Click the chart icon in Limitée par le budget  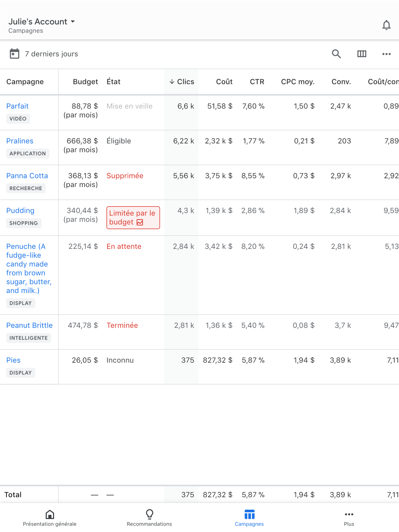coord(140,222)
